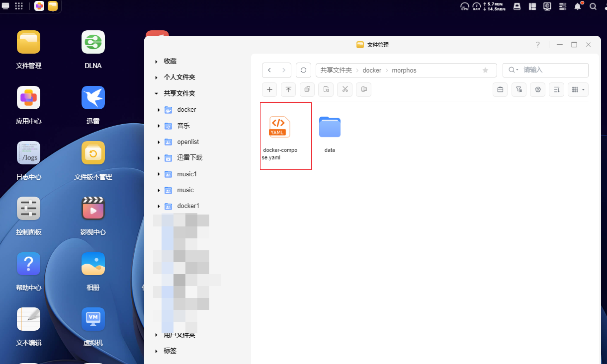Image resolution: width=607 pixels, height=364 pixels.
Task: Click the plus new-item button
Action: (269, 89)
